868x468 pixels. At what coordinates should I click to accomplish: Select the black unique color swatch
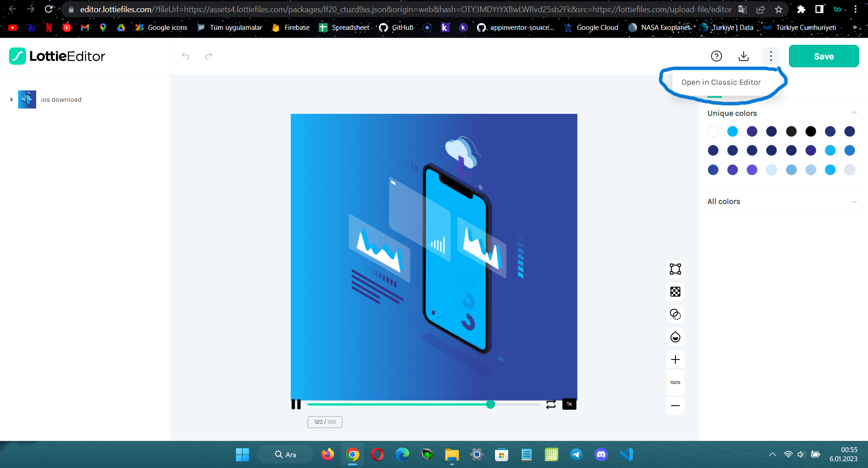pyautogui.click(x=811, y=131)
